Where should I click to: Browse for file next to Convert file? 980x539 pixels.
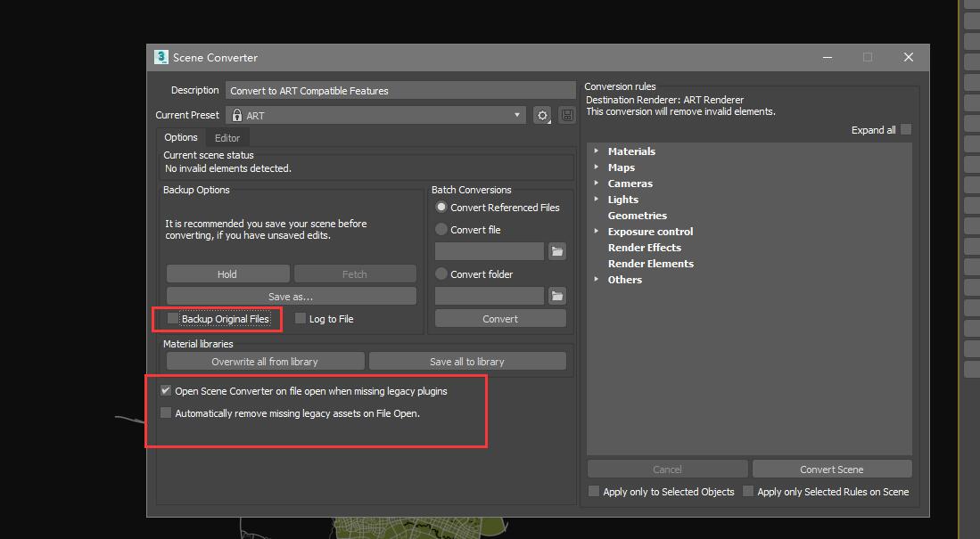(x=556, y=252)
